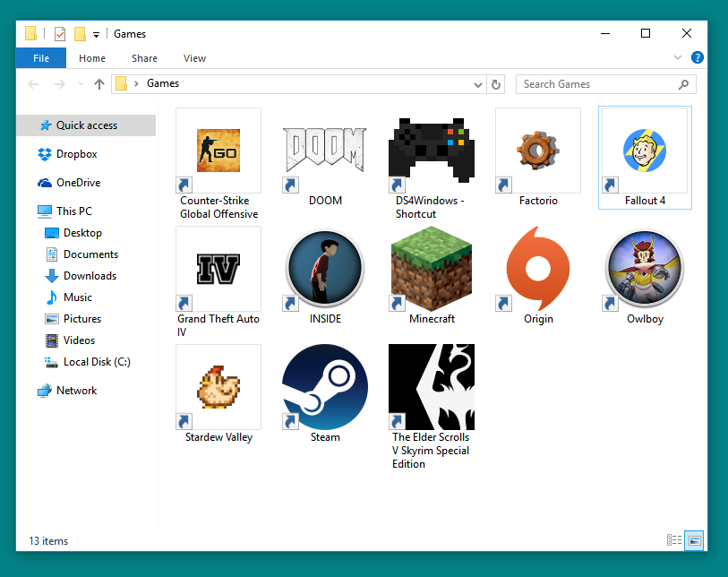Select The Elder Scrolls V Skyrim shortcut
The image size is (728, 577).
tap(431, 387)
